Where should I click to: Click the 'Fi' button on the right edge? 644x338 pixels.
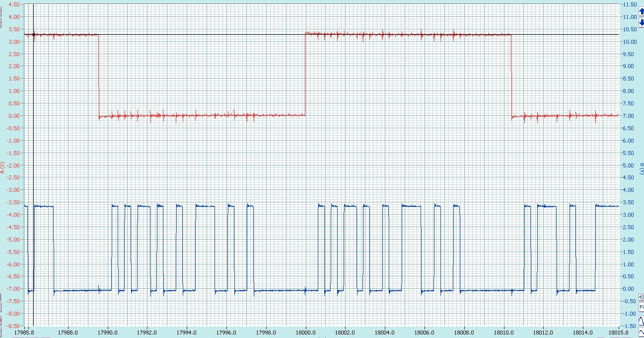(x=642, y=307)
